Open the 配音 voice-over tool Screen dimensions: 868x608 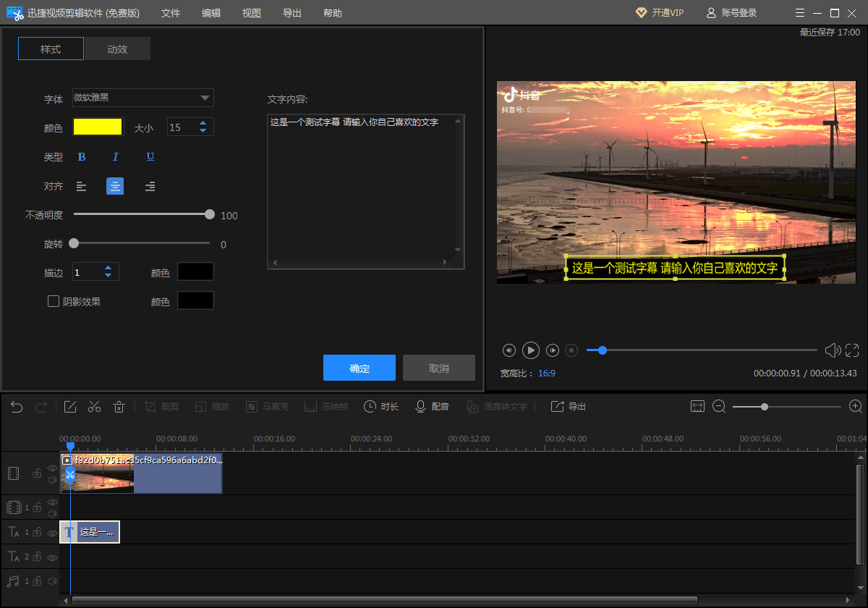[432, 407]
